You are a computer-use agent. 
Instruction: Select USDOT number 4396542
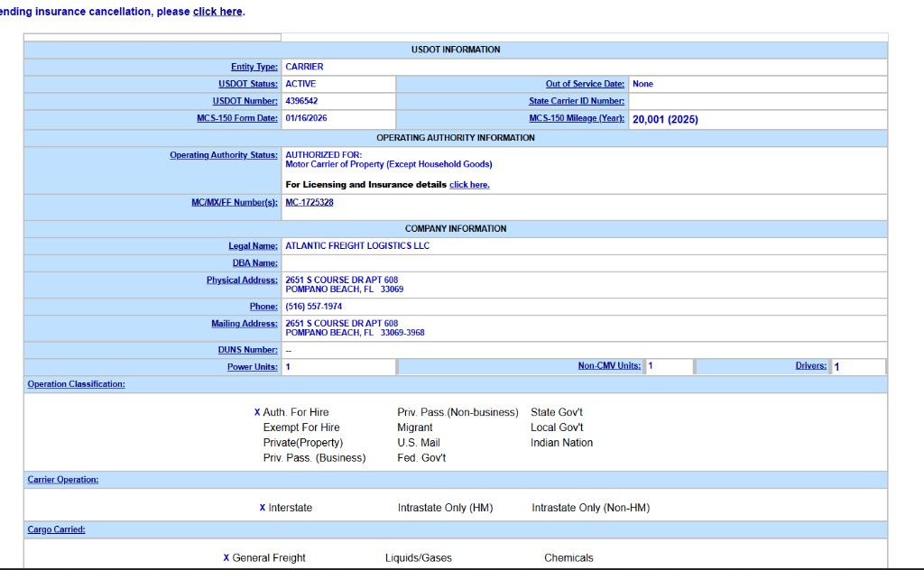pyautogui.click(x=301, y=101)
